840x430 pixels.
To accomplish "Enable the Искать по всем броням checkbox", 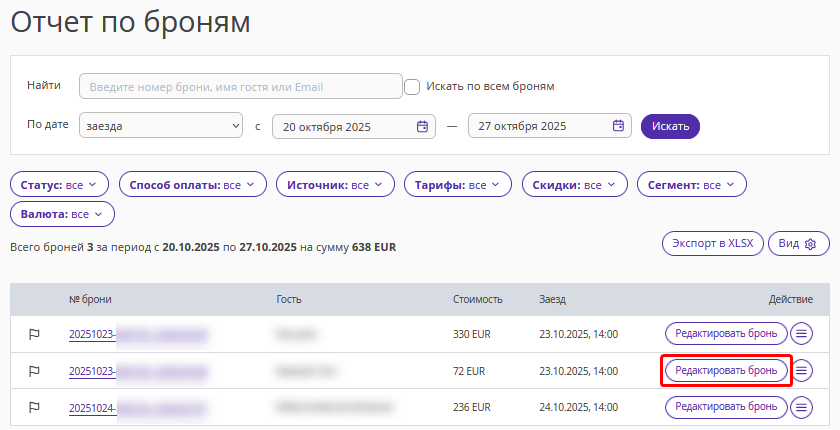I will pos(412,87).
